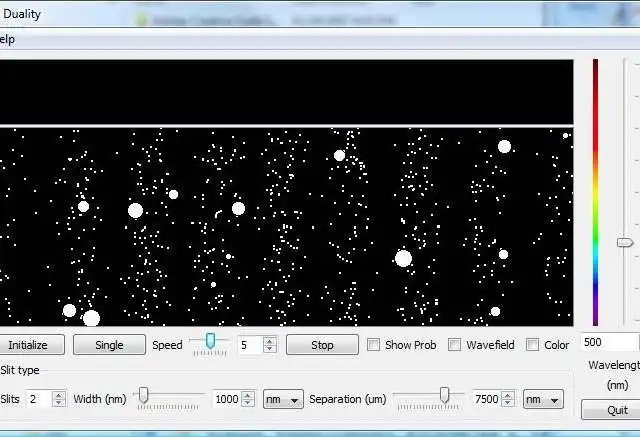Click the Initialize button
This screenshot has width=640, height=437.
click(31, 345)
